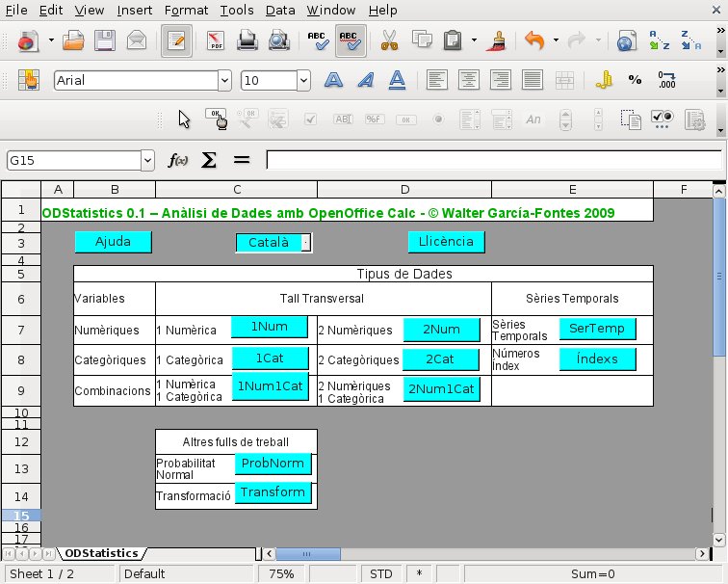The width and height of the screenshot is (728, 584).
Task: Apply Currency number format icon
Action: click(604, 80)
